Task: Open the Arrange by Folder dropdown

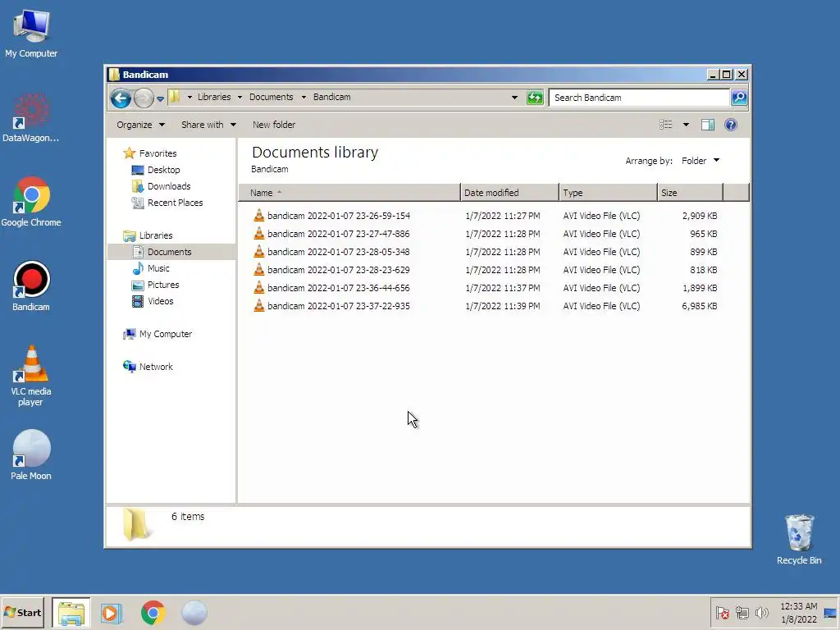Action: [701, 161]
